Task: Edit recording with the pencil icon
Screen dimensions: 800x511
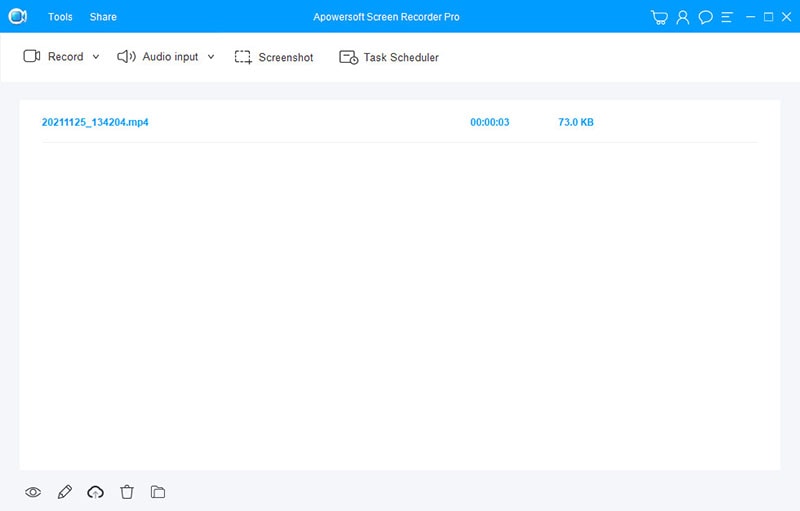Action: (65, 492)
